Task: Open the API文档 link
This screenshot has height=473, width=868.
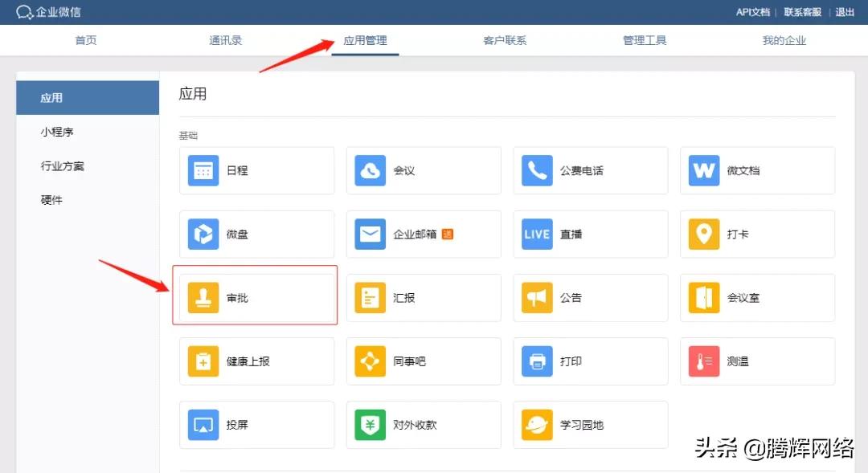Action: pyautogui.click(x=752, y=12)
